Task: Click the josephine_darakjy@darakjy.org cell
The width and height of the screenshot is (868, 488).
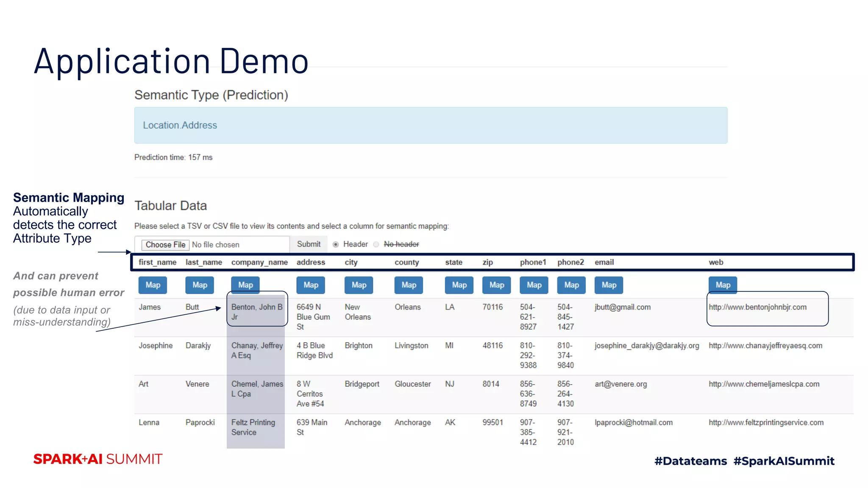Action: [647, 346]
